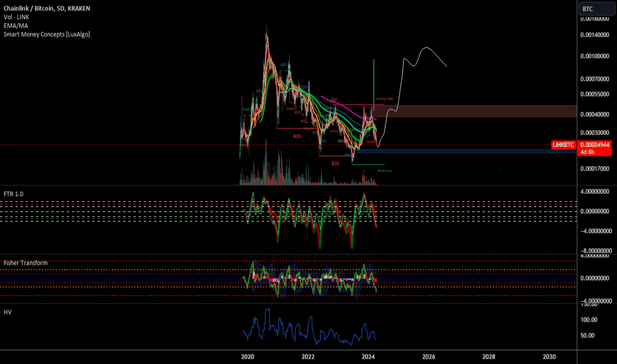Select the Fisher Transform pane label
This screenshot has width=617, height=364.
coord(26,263)
